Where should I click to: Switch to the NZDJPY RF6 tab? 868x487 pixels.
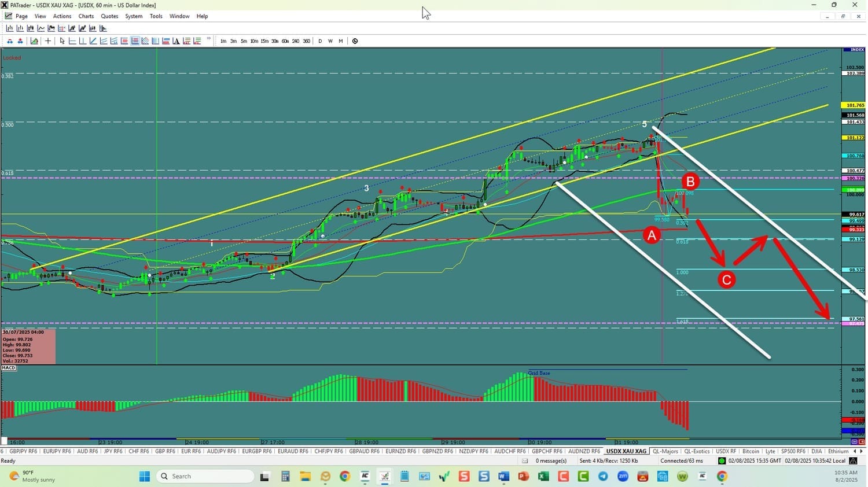474,451
